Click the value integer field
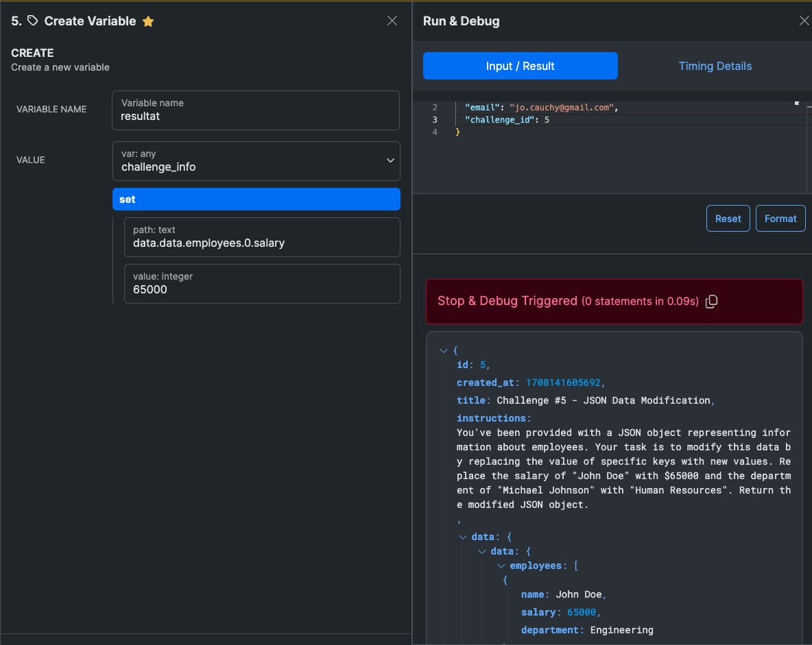Image resolution: width=812 pixels, height=645 pixels. 261,284
